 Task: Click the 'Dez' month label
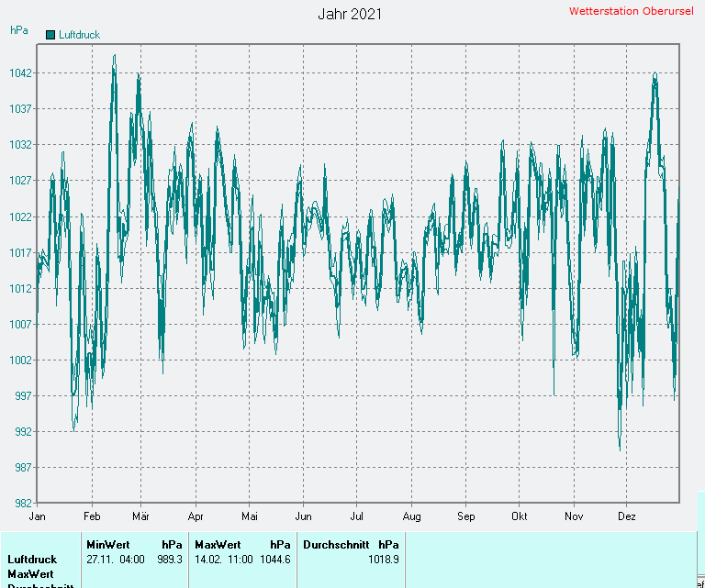[627, 516]
